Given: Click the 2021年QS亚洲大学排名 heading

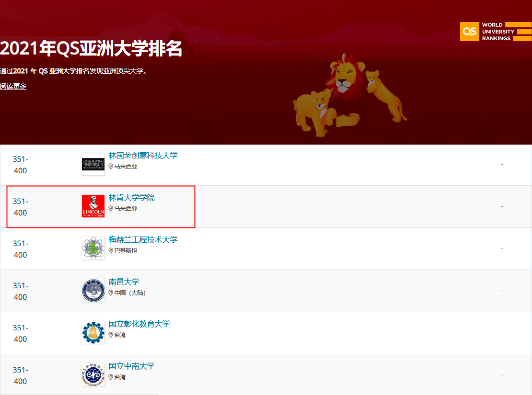Looking at the screenshot, I should (91, 48).
